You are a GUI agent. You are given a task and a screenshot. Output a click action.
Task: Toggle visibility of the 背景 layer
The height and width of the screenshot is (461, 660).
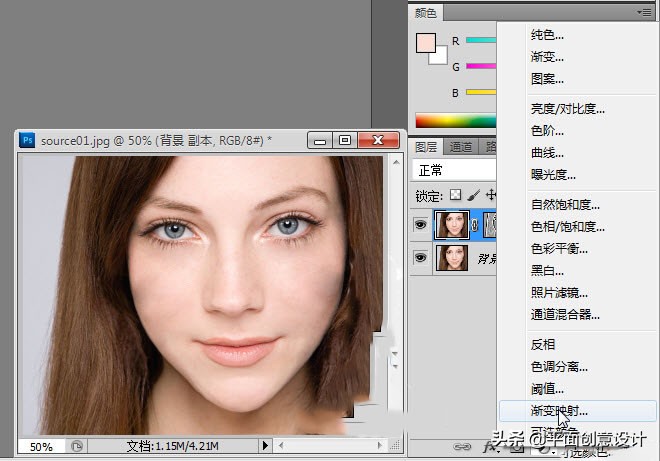tap(420, 258)
